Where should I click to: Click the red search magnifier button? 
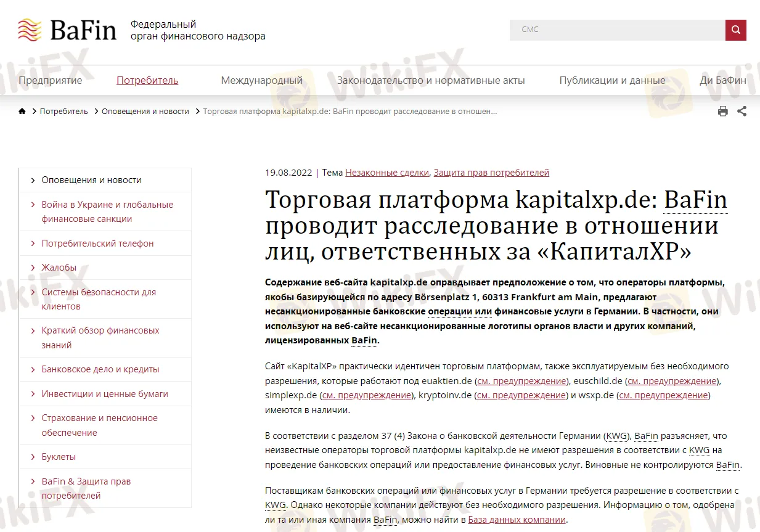click(735, 30)
